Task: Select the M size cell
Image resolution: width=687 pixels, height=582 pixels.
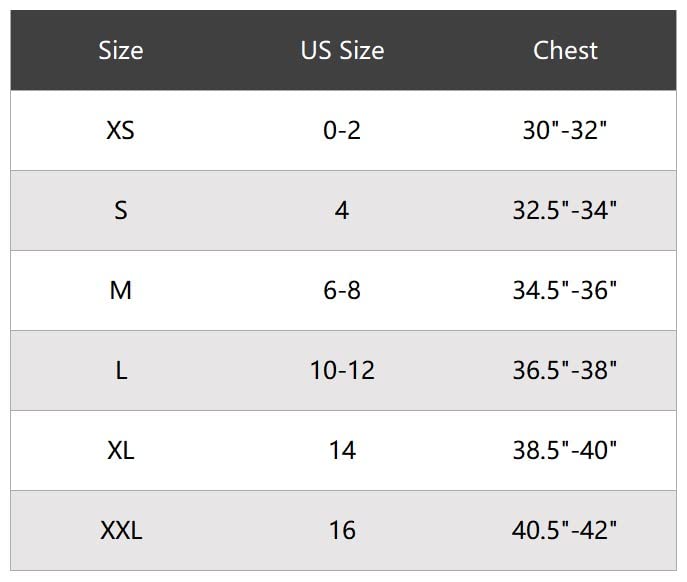Action: pyautogui.click(x=121, y=291)
